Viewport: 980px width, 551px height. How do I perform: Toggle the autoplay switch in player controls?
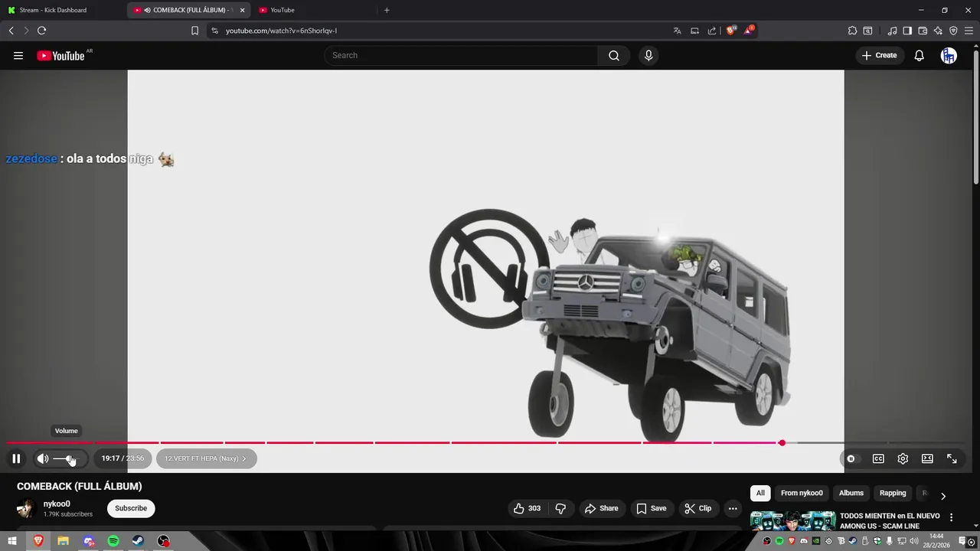pyautogui.click(x=851, y=458)
